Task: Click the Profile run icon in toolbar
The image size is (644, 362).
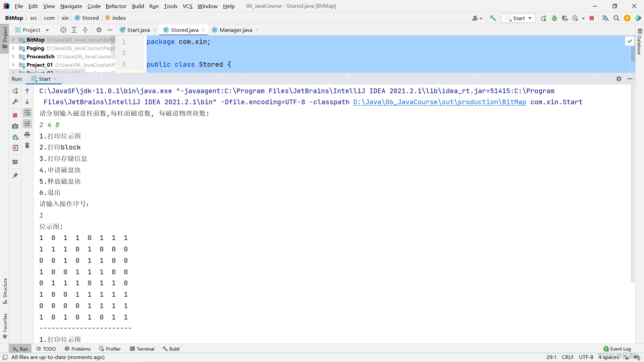Action: click(x=576, y=18)
